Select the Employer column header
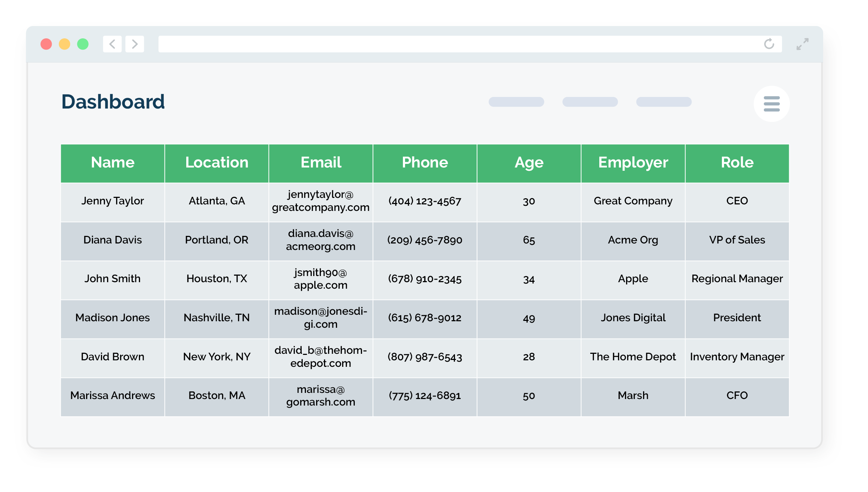The image size is (868, 492). (x=633, y=163)
